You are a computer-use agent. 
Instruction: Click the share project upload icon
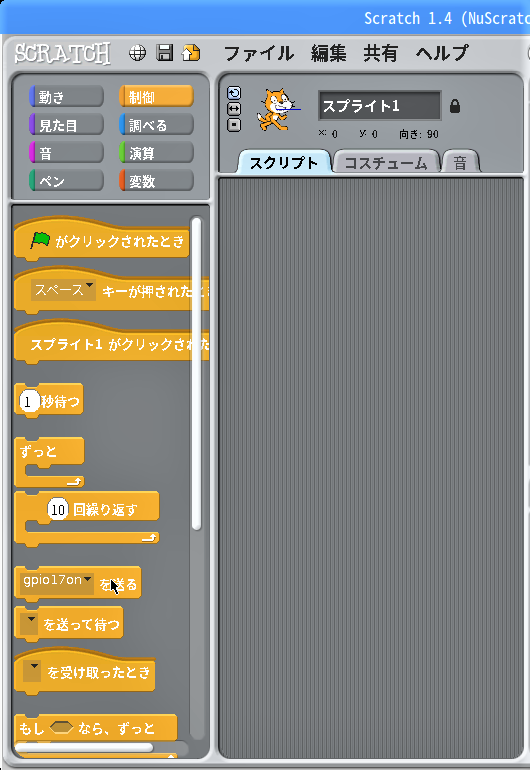191,53
